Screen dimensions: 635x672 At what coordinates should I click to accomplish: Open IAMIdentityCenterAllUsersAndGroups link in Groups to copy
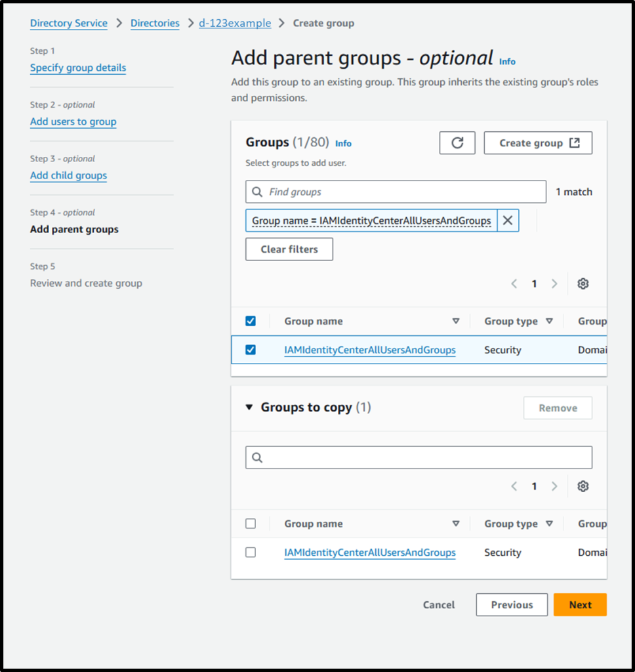click(370, 553)
